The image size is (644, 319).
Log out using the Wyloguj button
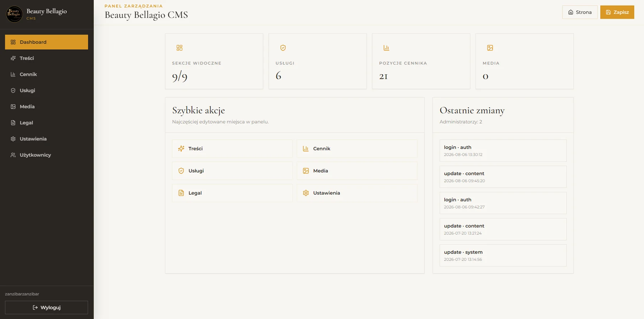pyautogui.click(x=47, y=308)
